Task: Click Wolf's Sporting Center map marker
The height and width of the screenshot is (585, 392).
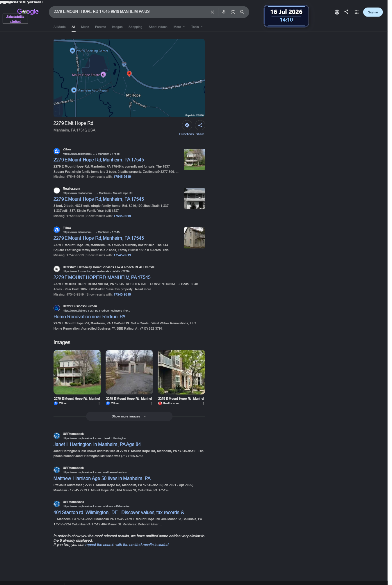Action: point(72,51)
